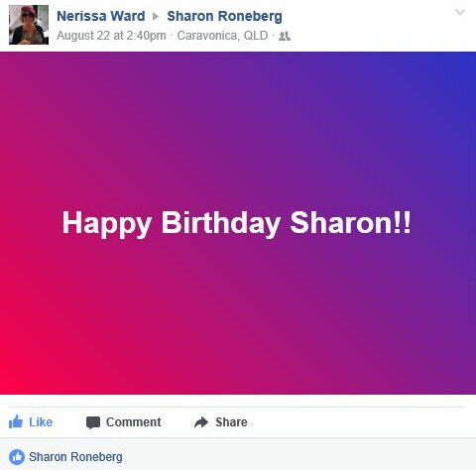Open the Caravonica, QLD location link
Image resolution: width=476 pixels, height=470 pixels.
click(222, 36)
